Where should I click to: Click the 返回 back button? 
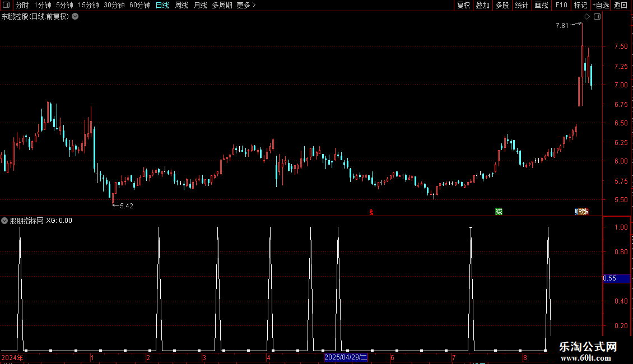(621, 5)
